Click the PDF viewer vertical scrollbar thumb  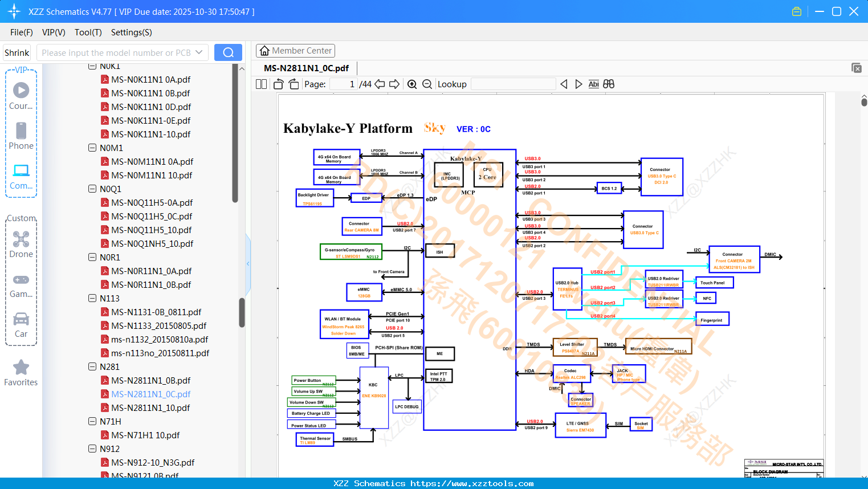coord(864,102)
